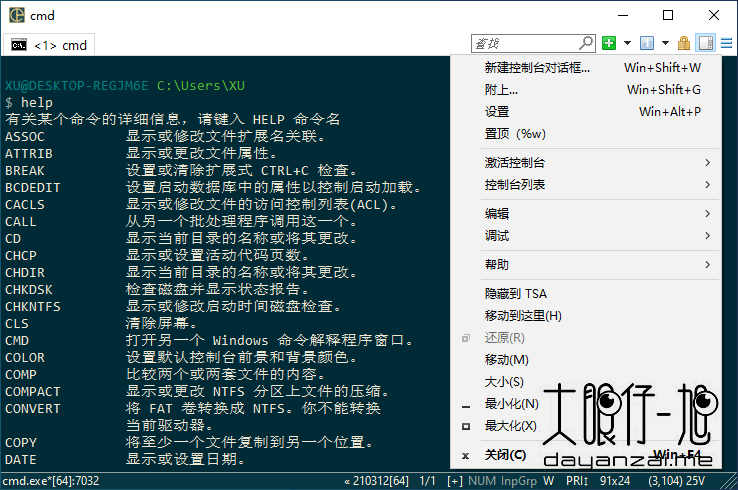Toggle NUM lock indicator in status bar
738x490 pixels.
(482, 481)
